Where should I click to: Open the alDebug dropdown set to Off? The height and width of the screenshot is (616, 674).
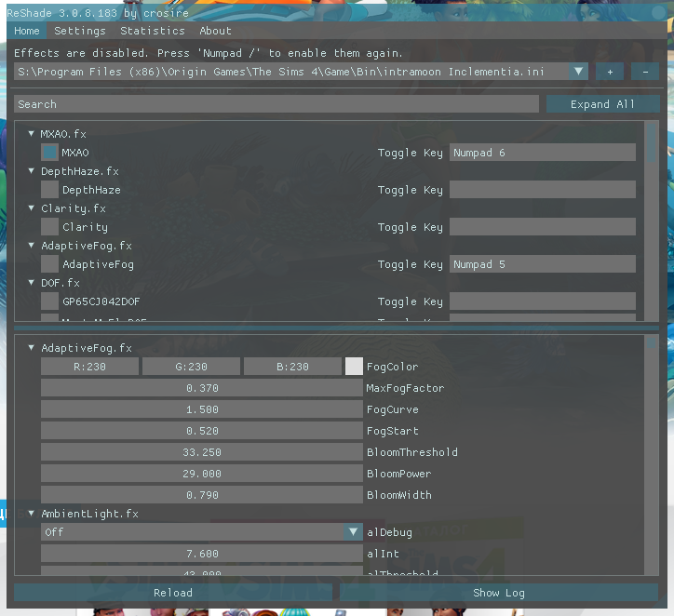click(202, 532)
